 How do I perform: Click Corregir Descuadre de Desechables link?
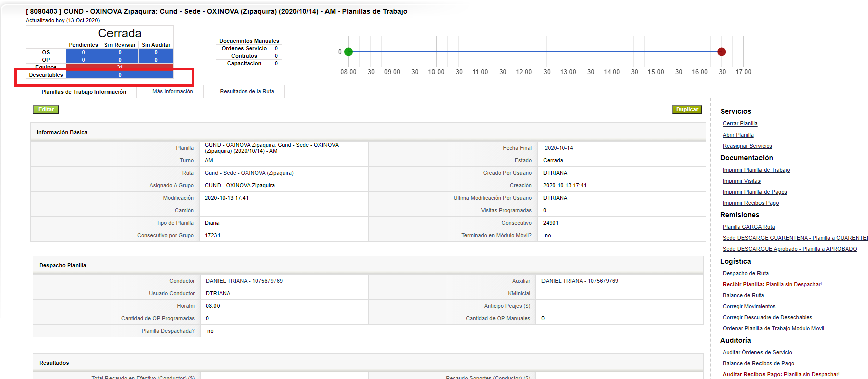click(767, 317)
